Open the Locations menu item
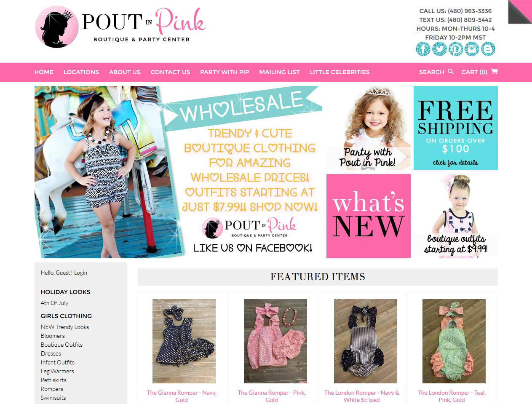Screen dimensions: 532x404 81,72
